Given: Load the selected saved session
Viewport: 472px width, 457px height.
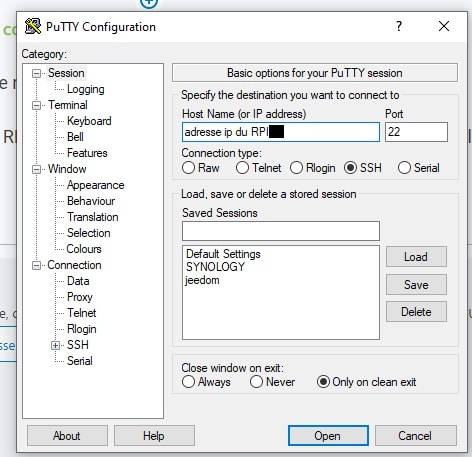Looking at the screenshot, I should point(416,257).
